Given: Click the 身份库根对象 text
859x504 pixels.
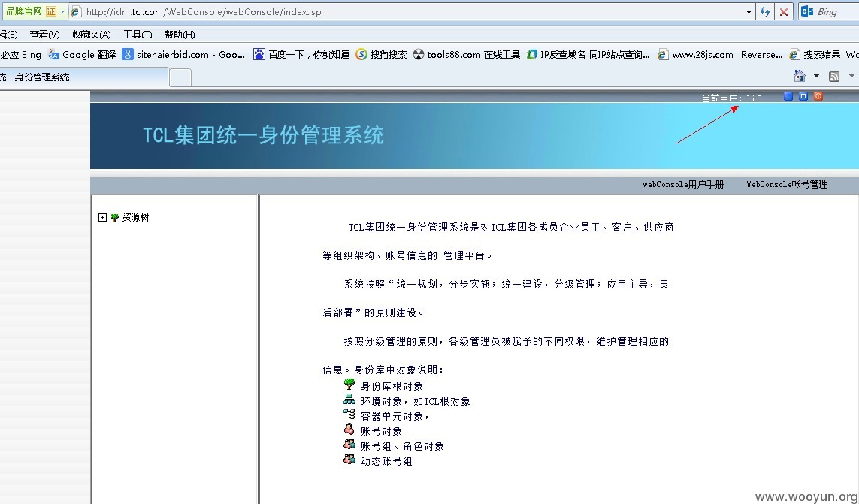Looking at the screenshot, I should (392, 387).
